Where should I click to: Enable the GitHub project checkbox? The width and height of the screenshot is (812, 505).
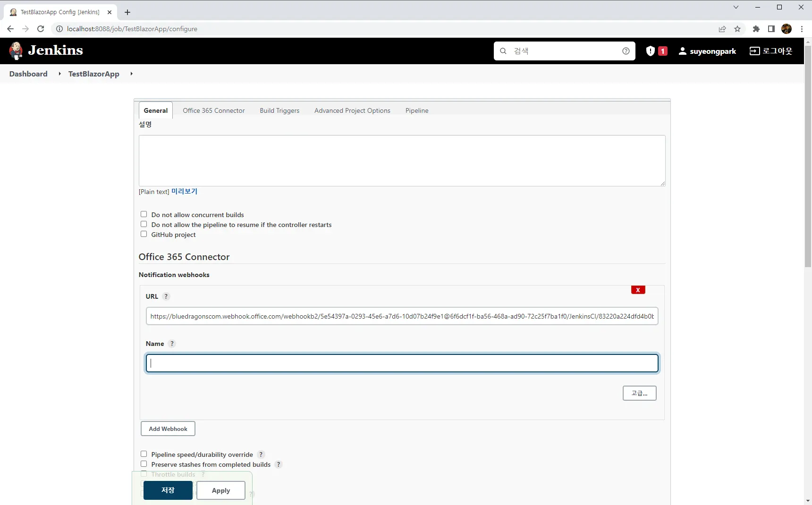click(144, 234)
